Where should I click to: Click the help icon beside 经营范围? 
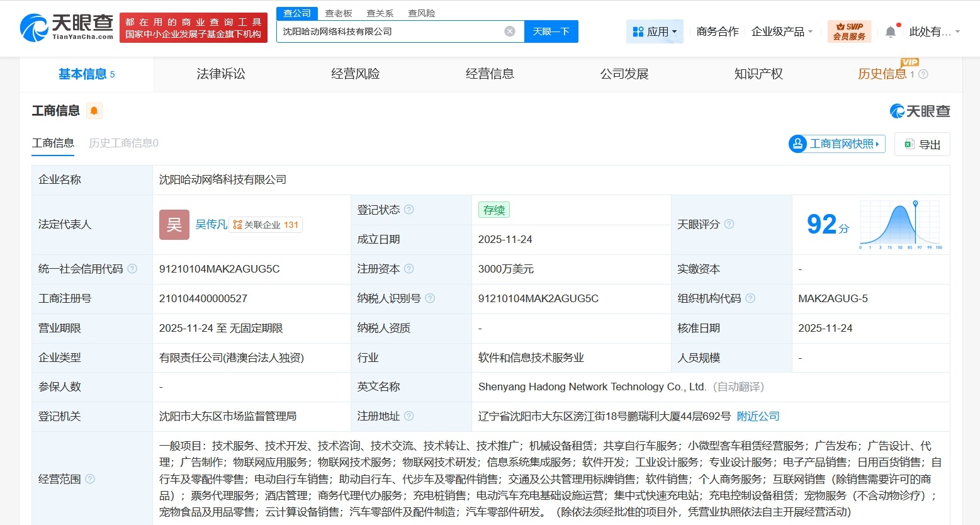tap(90, 478)
